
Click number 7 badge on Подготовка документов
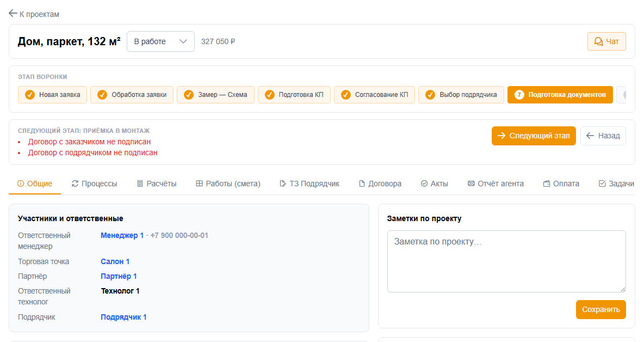(x=519, y=95)
